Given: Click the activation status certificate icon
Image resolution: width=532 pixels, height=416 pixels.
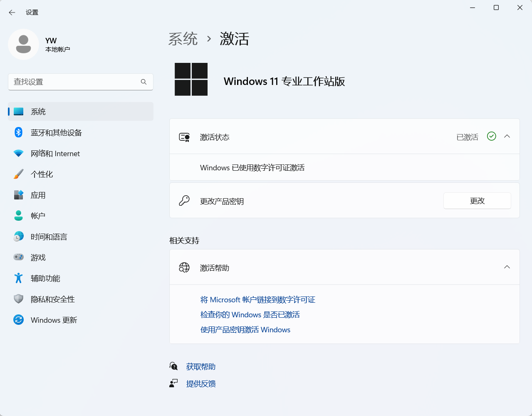Looking at the screenshot, I should [184, 137].
